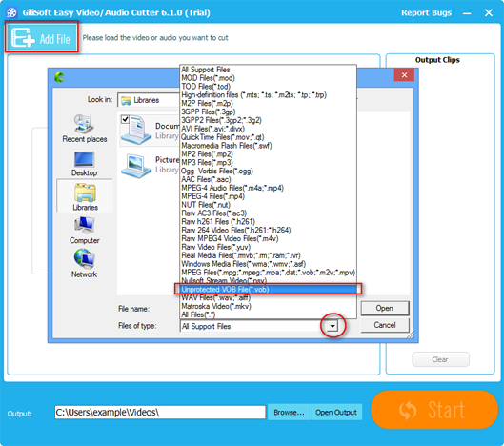Click the Add File button
The width and height of the screenshot is (504, 446).
(42, 37)
